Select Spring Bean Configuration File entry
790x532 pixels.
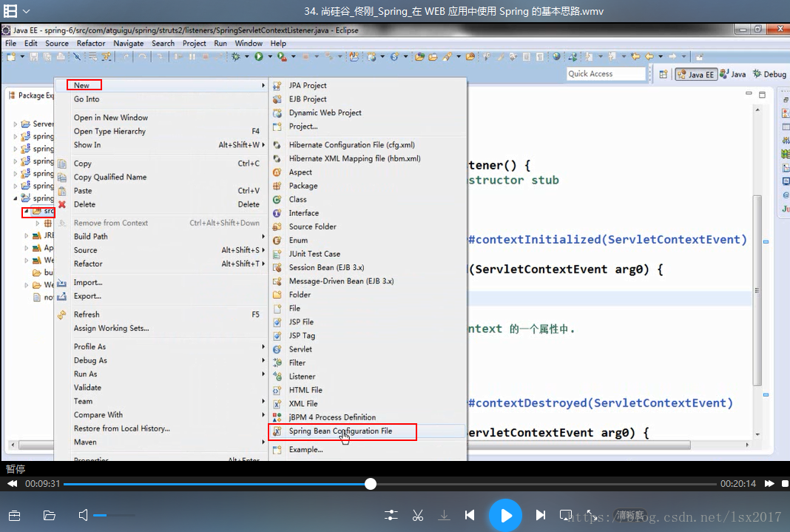(x=368, y=431)
